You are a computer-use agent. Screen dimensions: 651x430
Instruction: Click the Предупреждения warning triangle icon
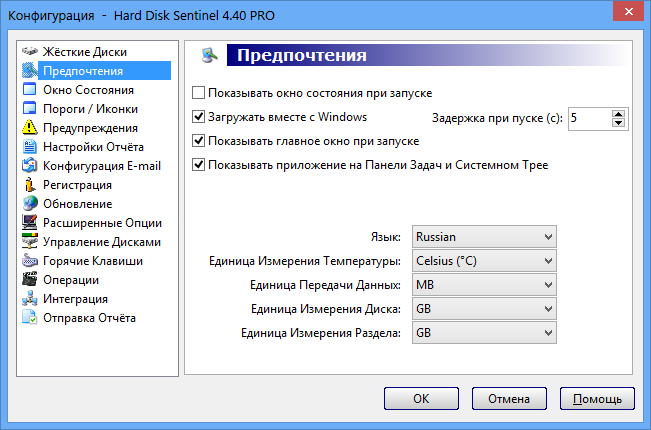point(30,128)
